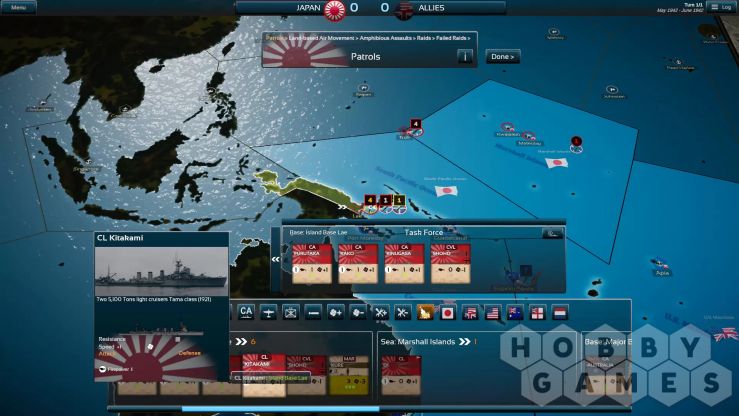The height and width of the screenshot is (416, 739).
Task: Click Base: Island Base Lae label
Action: coord(319,233)
